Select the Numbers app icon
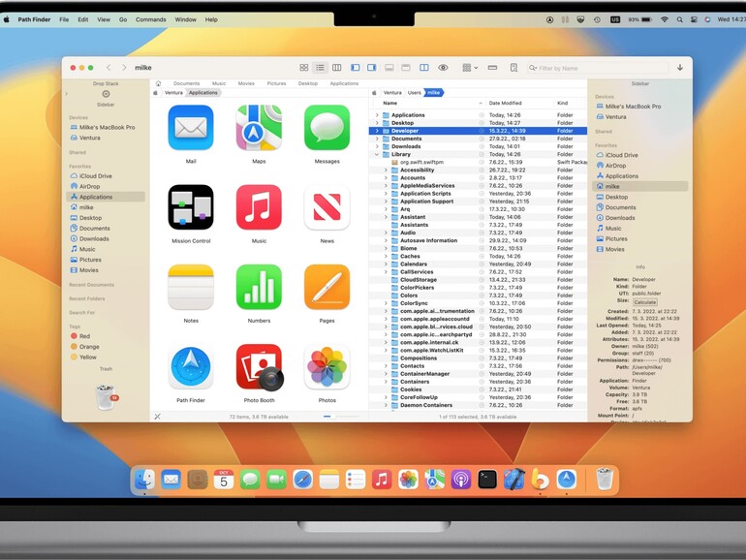Viewport: 746px width, 560px height. (x=259, y=287)
